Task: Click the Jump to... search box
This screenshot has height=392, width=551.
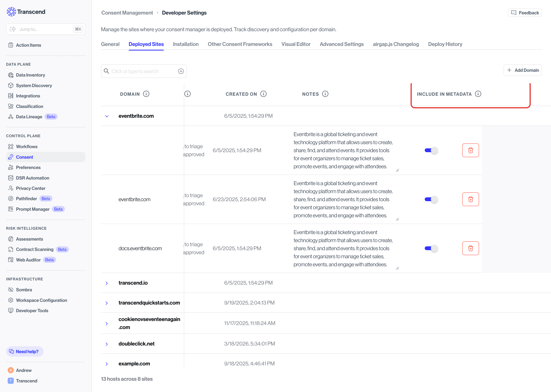Action: 46,29
